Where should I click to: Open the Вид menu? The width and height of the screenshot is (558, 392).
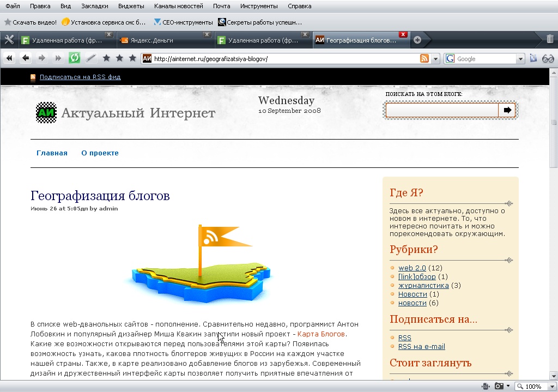click(x=66, y=6)
